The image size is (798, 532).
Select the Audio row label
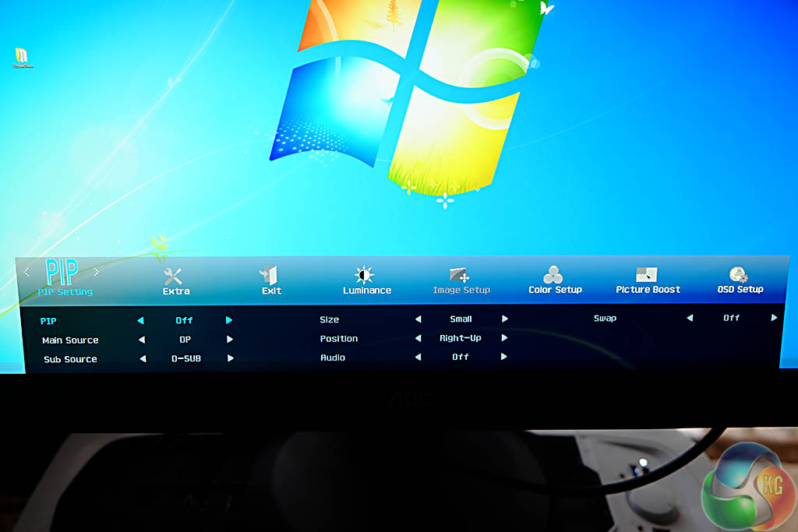(333, 358)
